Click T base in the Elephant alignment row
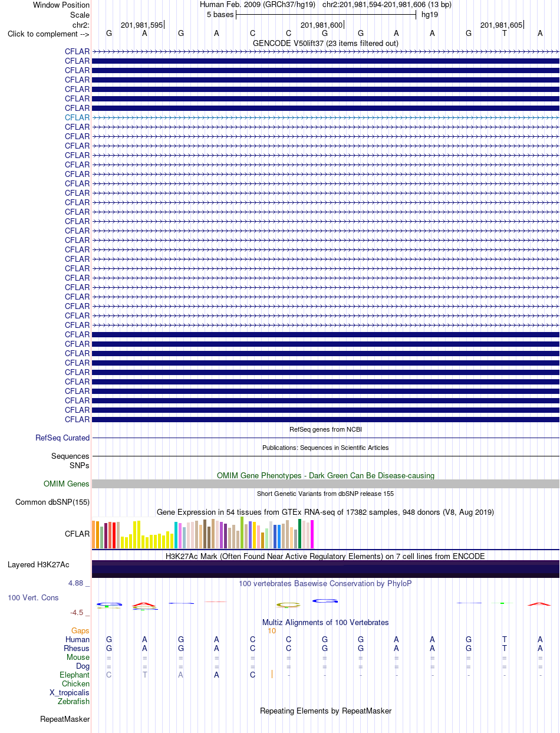The image size is (560, 733). [145, 675]
